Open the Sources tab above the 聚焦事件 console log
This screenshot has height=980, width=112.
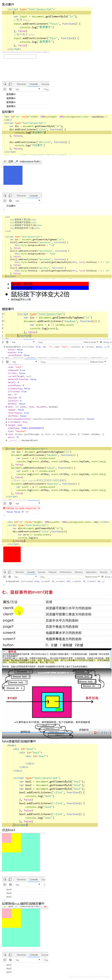[45, 84]
